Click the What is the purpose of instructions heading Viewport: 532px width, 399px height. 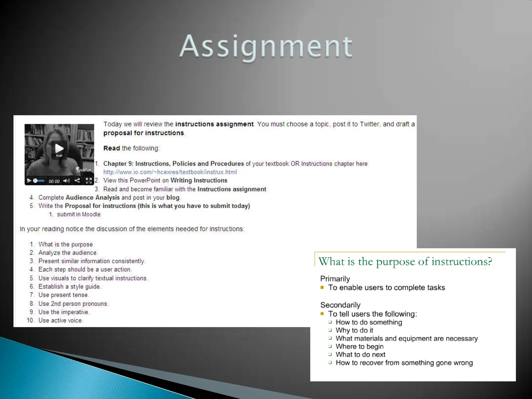coord(405,261)
